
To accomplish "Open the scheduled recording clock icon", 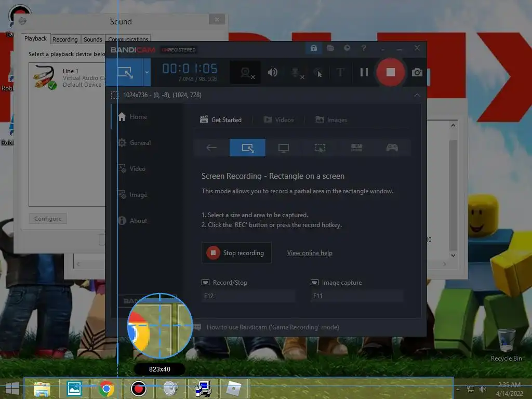I will pos(347,48).
